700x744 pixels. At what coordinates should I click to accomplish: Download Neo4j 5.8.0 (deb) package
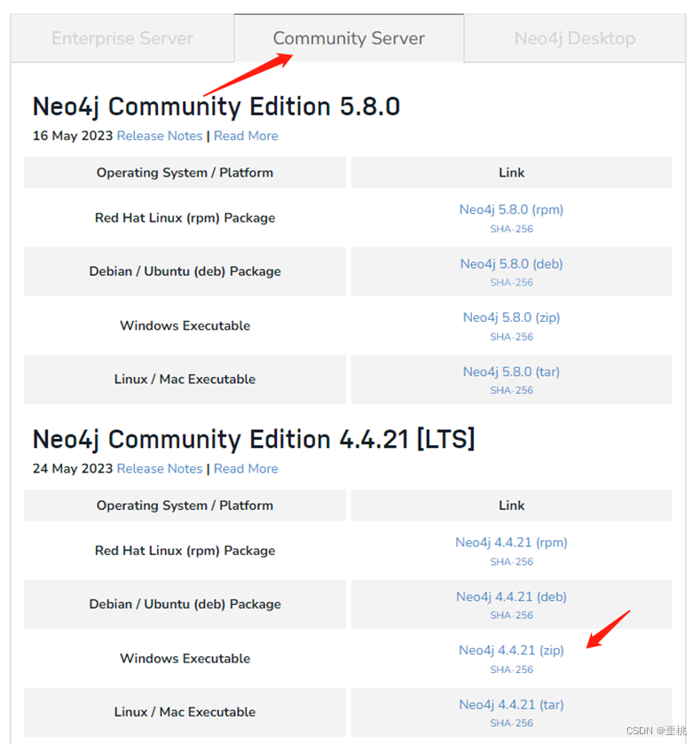pos(511,264)
